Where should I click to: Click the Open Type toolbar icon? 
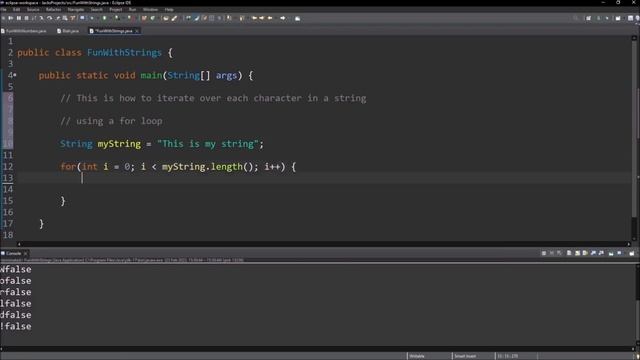[166, 18]
